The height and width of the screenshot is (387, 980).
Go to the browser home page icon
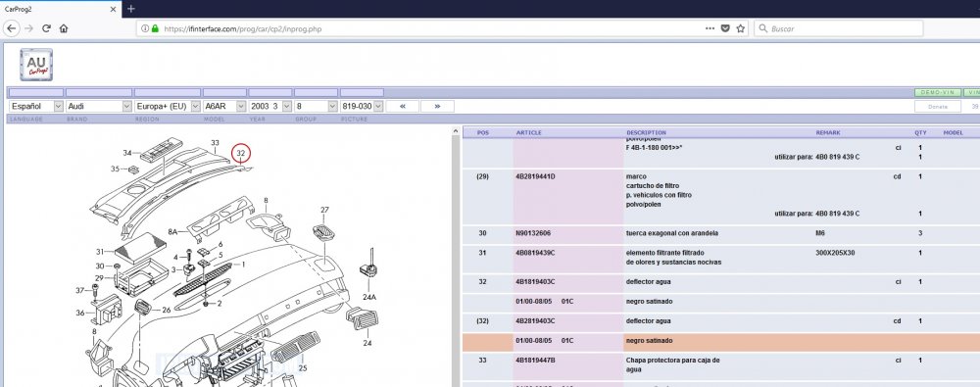tap(63, 28)
